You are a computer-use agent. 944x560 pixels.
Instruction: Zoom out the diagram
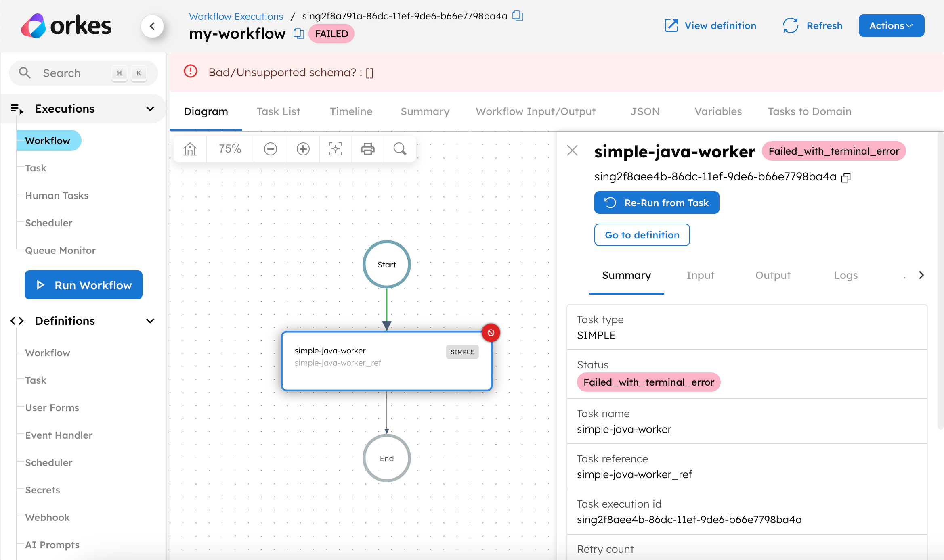[271, 149]
